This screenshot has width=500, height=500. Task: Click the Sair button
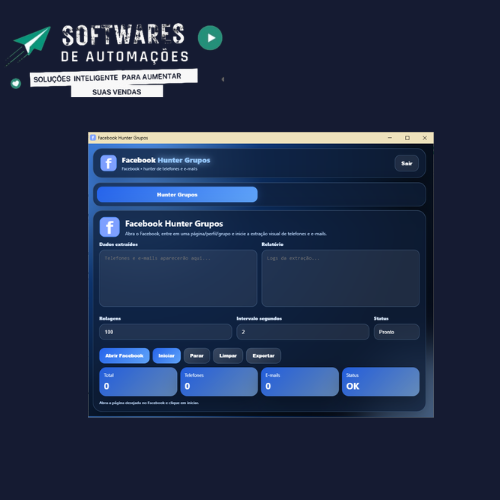pos(407,163)
